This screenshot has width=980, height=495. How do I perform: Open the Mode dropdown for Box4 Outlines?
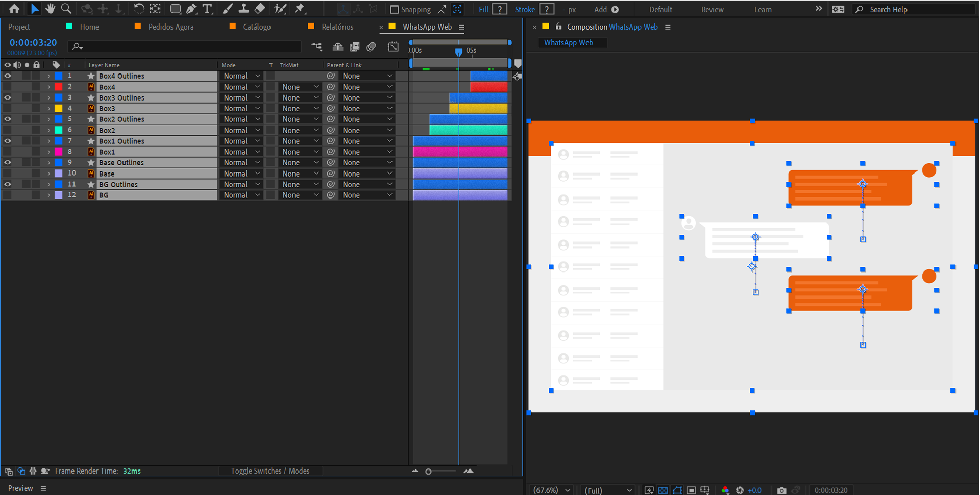[x=242, y=76]
